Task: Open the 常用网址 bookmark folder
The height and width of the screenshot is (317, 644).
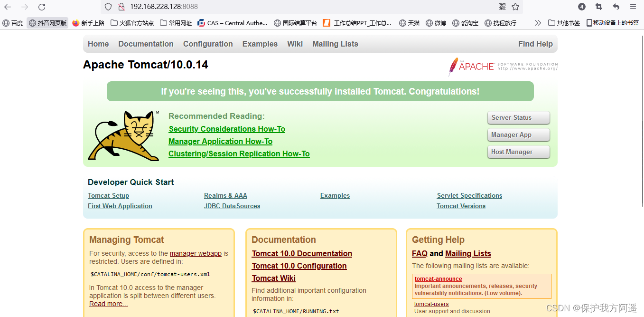Action: coord(176,23)
